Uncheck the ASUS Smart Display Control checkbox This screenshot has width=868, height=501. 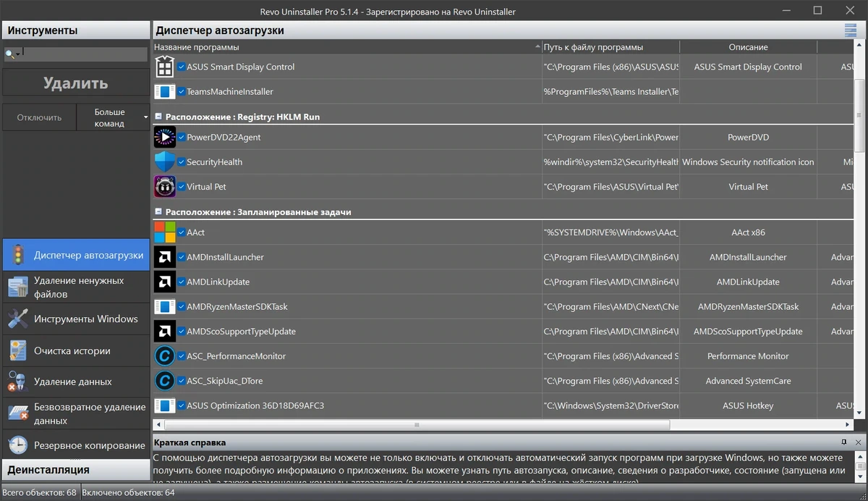[x=182, y=67]
